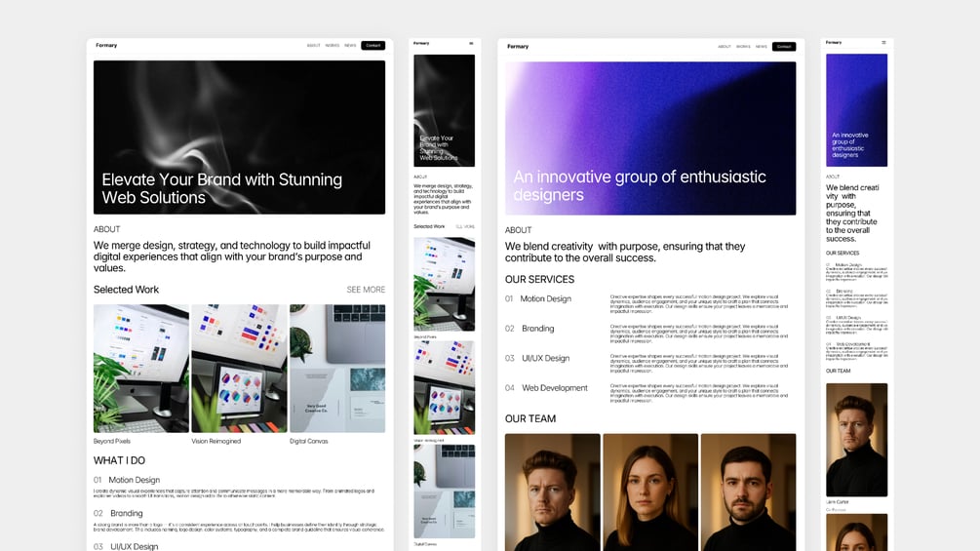Click the ABOUT label on the smoke-hero desktop page
Image resolution: width=980 pixels, height=551 pixels.
click(107, 229)
